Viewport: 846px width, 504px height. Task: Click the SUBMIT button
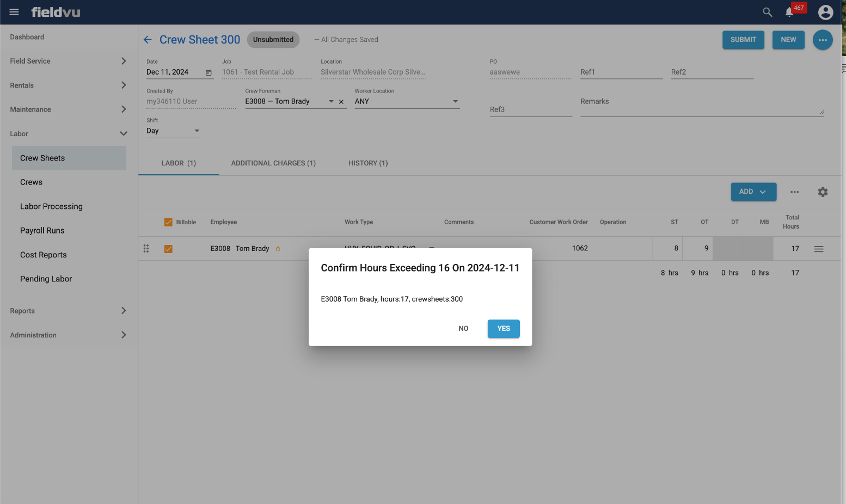(x=743, y=40)
